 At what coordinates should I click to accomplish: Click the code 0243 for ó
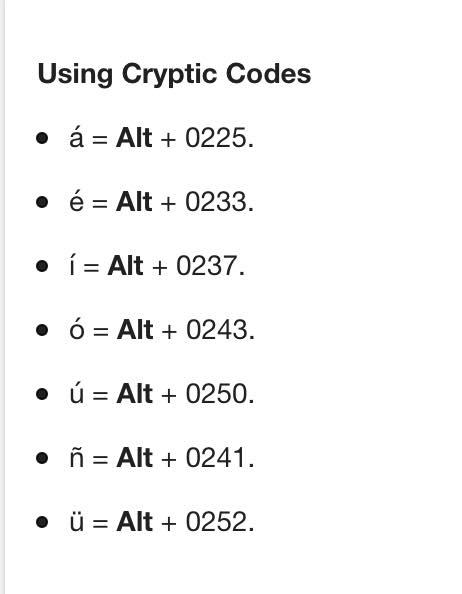click(217, 330)
